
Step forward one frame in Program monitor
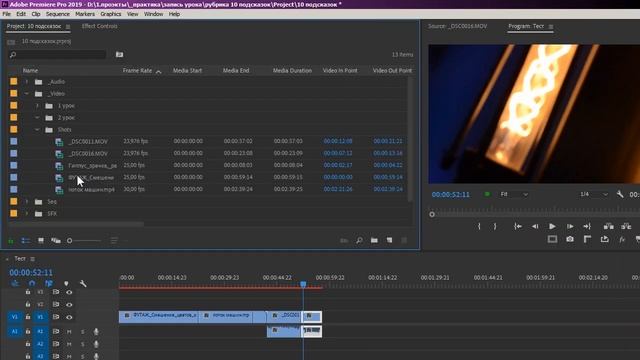[570, 226]
